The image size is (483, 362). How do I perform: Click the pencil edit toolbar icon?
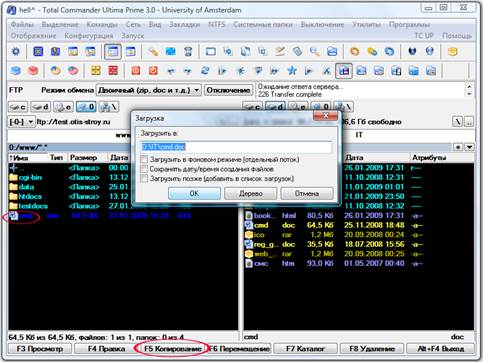pyautogui.click(x=280, y=52)
